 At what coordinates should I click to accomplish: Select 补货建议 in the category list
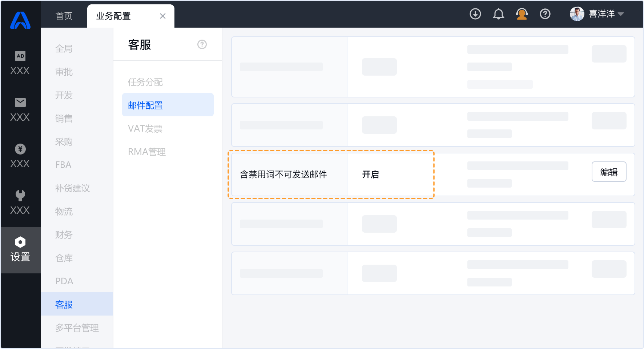73,188
